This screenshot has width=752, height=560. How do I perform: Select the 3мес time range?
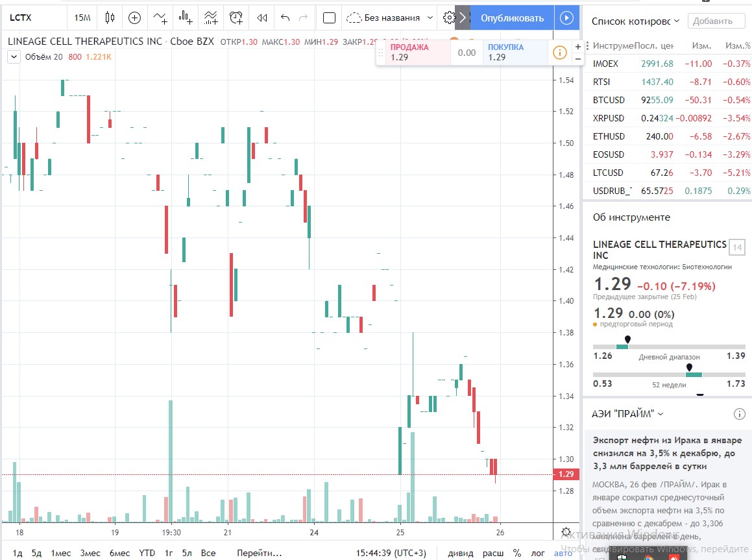pyautogui.click(x=90, y=553)
